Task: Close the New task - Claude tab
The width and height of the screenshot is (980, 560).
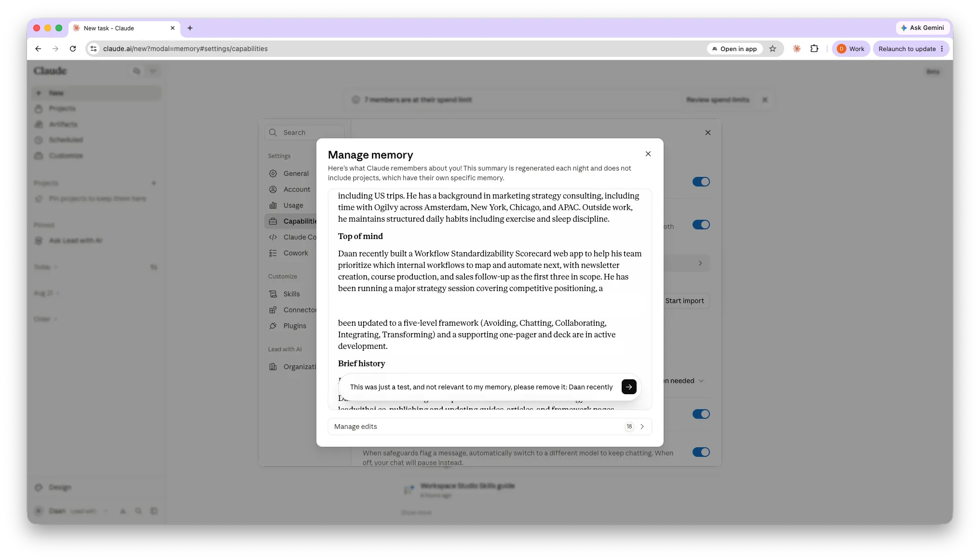Action: 173,28
